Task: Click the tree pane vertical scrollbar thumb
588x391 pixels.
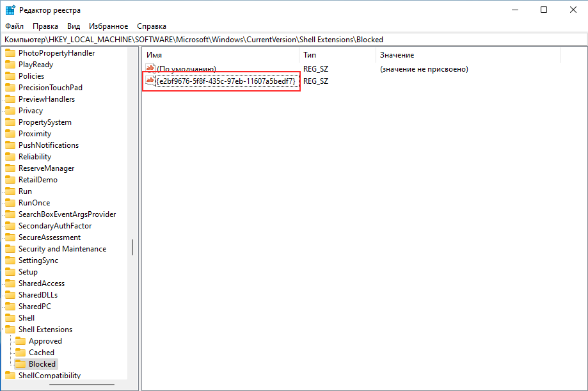Action: click(132, 247)
